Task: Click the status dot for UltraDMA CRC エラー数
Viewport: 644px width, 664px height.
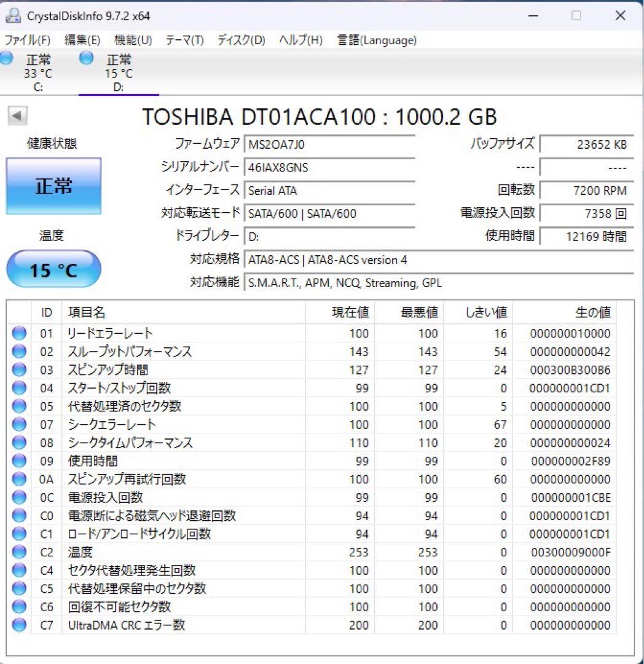Action: (19, 625)
